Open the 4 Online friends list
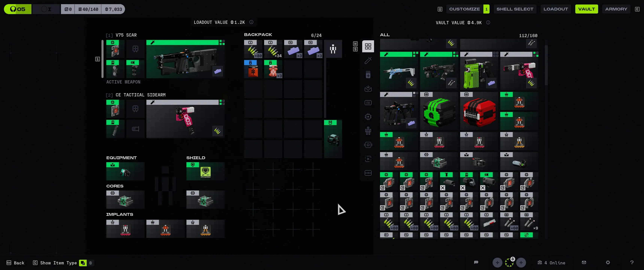Image resolution: width=644 pixels, height=270 pixels. 551,263
